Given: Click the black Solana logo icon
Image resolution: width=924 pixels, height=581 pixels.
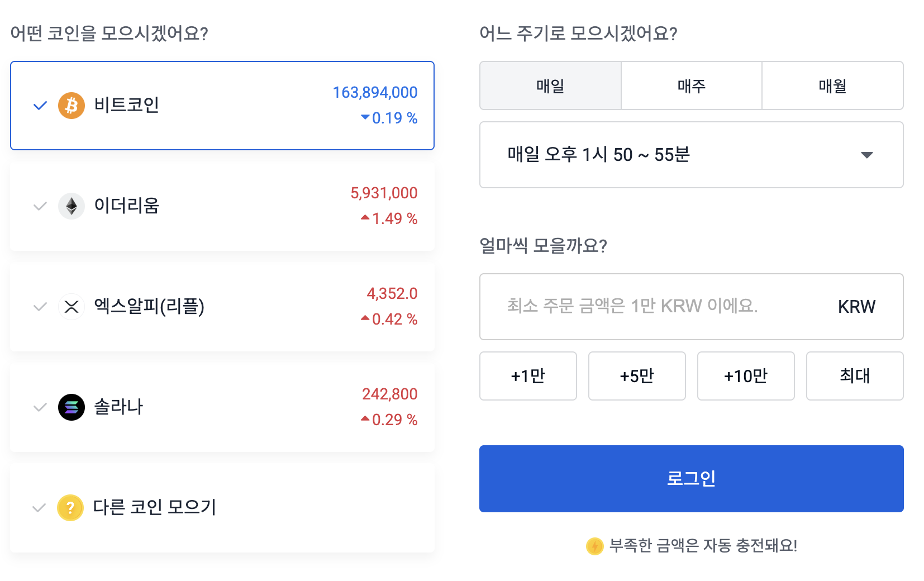Looking at the screenshot, I should pyautogui.click(x=72, y=407).
